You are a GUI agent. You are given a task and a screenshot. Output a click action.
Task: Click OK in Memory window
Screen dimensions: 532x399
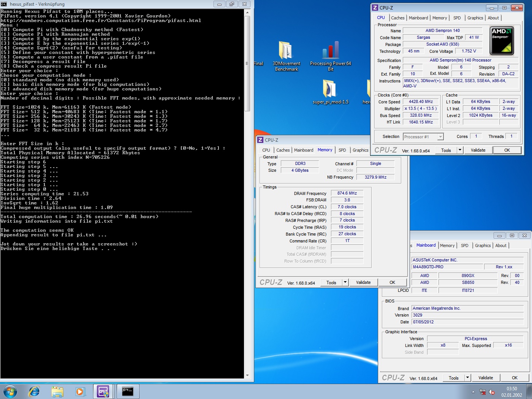coord(392,282)
